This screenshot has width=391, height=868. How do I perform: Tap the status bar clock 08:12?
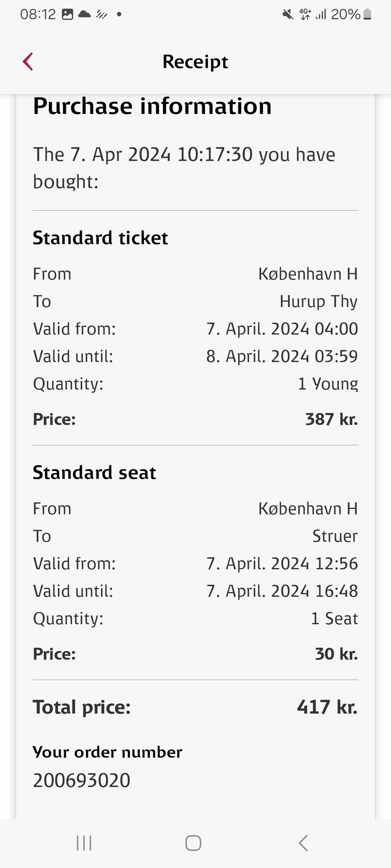38,14
